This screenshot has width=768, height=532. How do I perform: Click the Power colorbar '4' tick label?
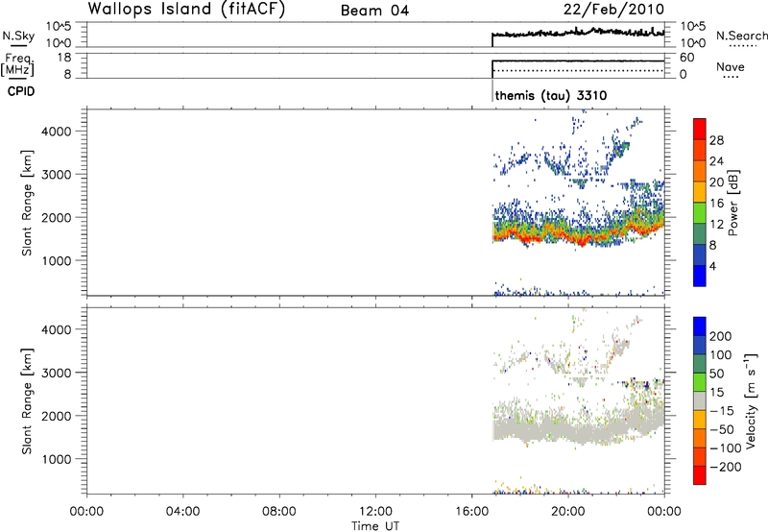point(712,266)
